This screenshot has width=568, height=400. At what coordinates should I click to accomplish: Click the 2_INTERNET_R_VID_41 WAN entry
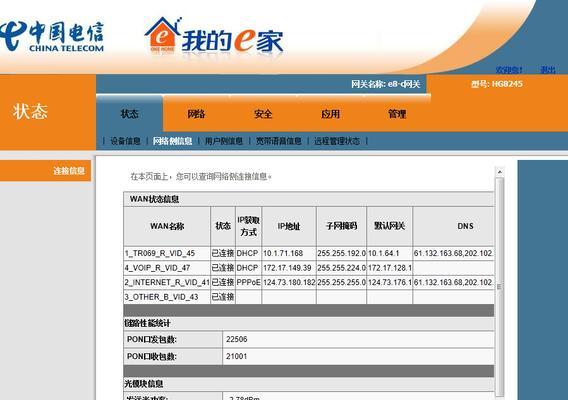167,282
